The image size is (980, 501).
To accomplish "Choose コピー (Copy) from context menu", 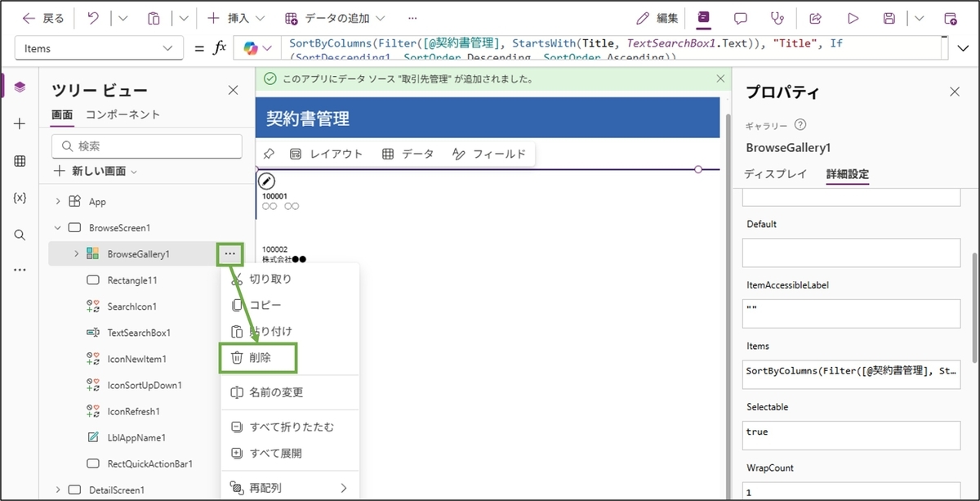I will [x=290, y=305].
